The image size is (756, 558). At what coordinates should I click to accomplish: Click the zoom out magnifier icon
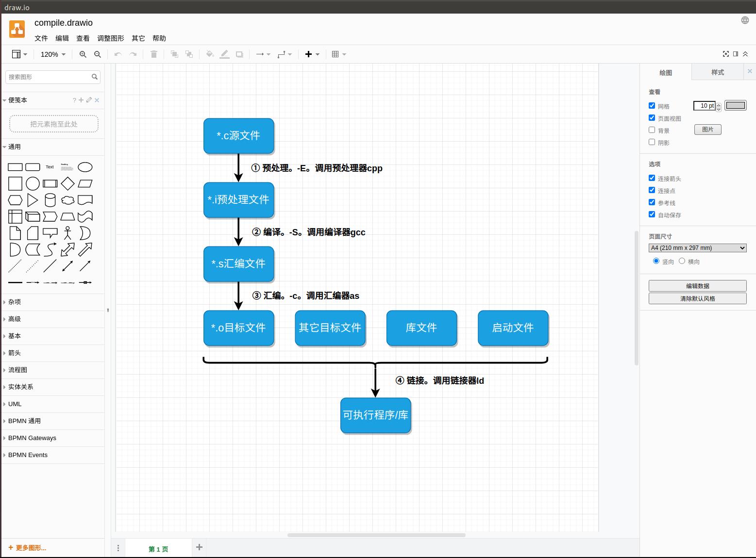(98, 54)
